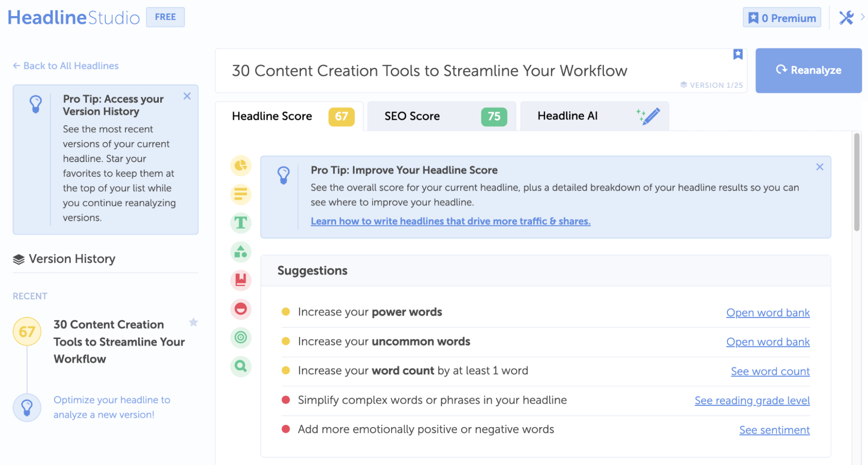Viewport: 868px width, 465px height.
Task: Open the power words word bank
Action: (x=768, y=312)
